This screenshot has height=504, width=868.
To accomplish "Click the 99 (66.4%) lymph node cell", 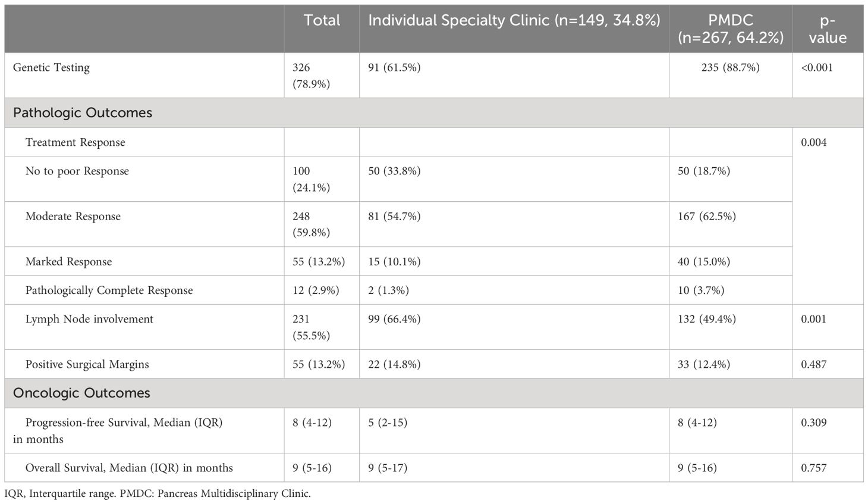I will 394,319.
